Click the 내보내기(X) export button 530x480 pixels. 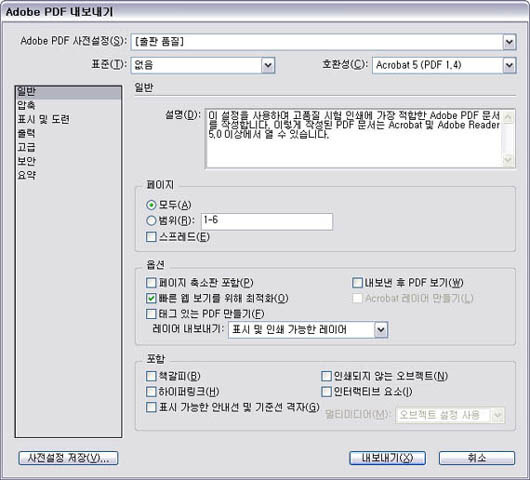tap(387, 458)
